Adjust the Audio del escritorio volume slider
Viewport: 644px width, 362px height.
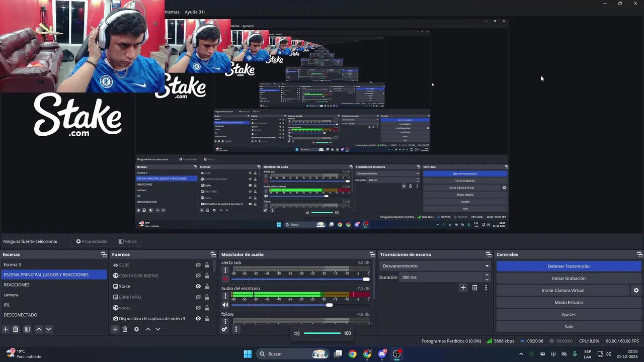[300, 305]
